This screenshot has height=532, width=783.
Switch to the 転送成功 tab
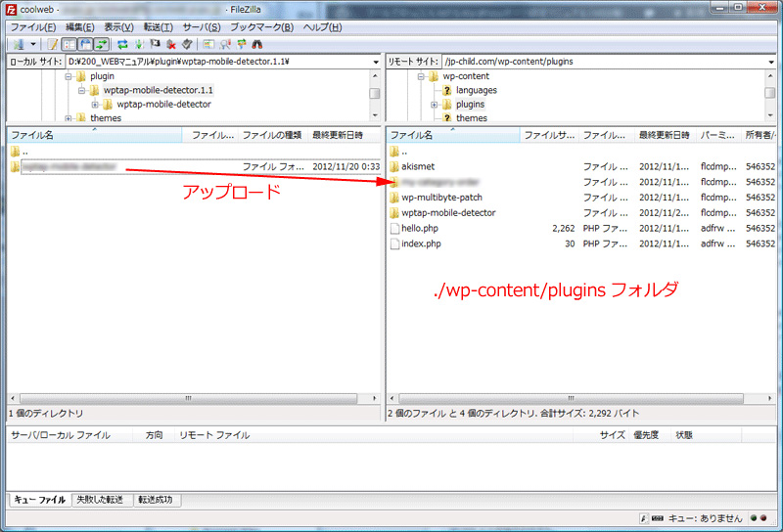(156, 500)
